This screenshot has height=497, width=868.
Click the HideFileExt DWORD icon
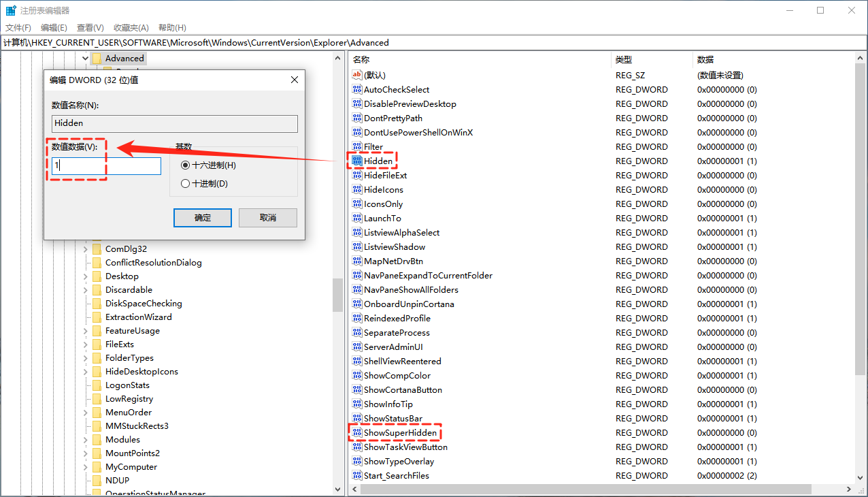click(357, 175)
